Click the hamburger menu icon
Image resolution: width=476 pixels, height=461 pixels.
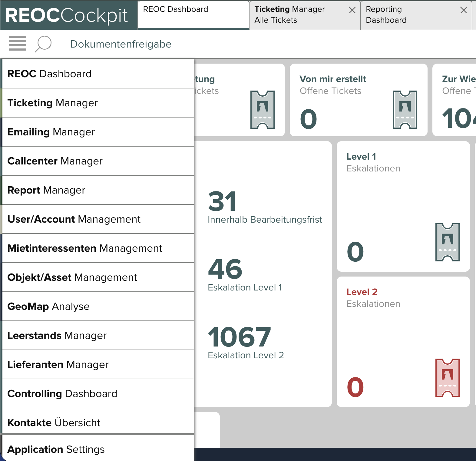tap(18, 43)
